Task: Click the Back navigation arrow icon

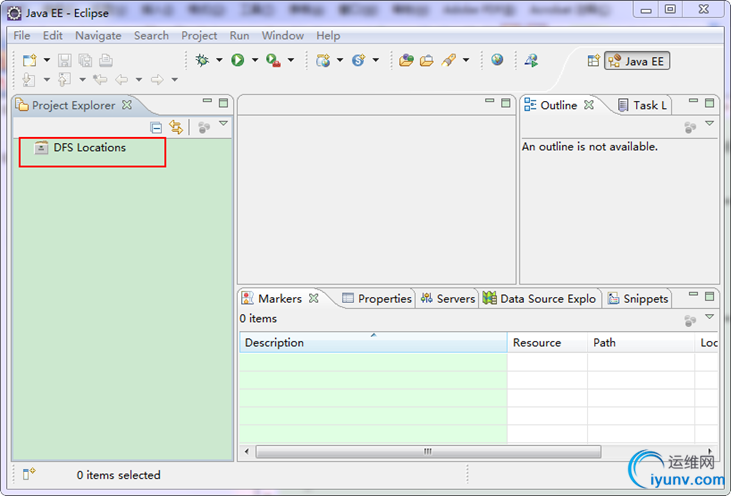Action: point(121,80)
